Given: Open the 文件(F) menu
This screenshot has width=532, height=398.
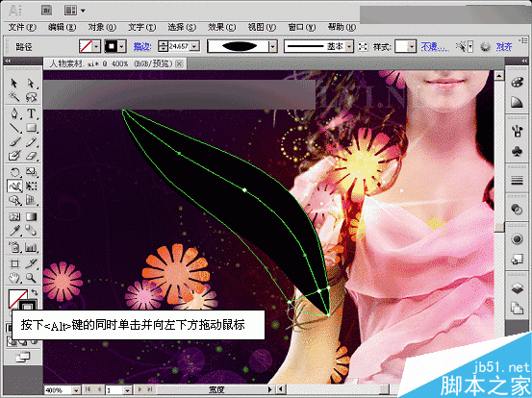Looking at the screenshot, I should pyautogui.click(x=22, y=27).
